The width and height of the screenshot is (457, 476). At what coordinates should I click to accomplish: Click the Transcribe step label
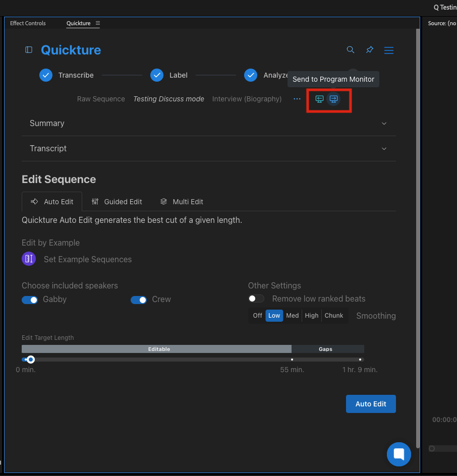76,75
